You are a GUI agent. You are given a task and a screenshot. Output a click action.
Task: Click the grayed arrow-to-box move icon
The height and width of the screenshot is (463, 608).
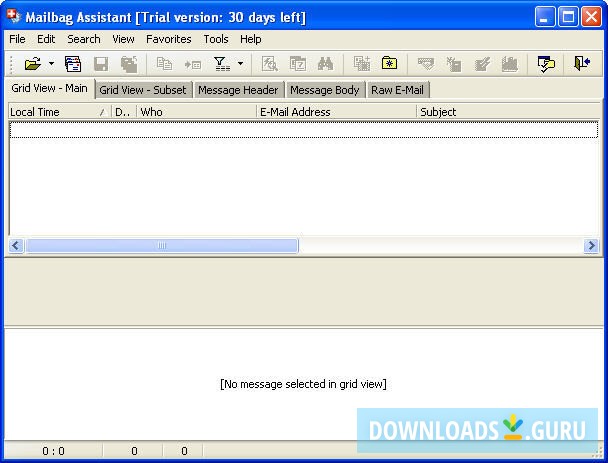193,64
